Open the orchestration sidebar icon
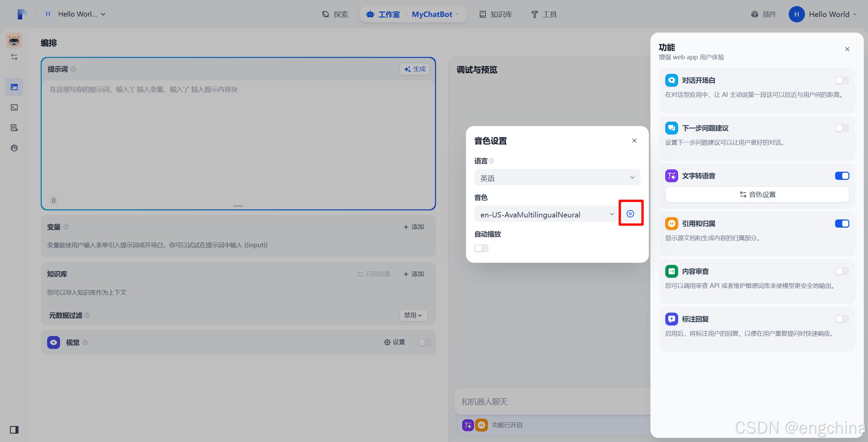The image size is (868, 442). coord(14,87)
